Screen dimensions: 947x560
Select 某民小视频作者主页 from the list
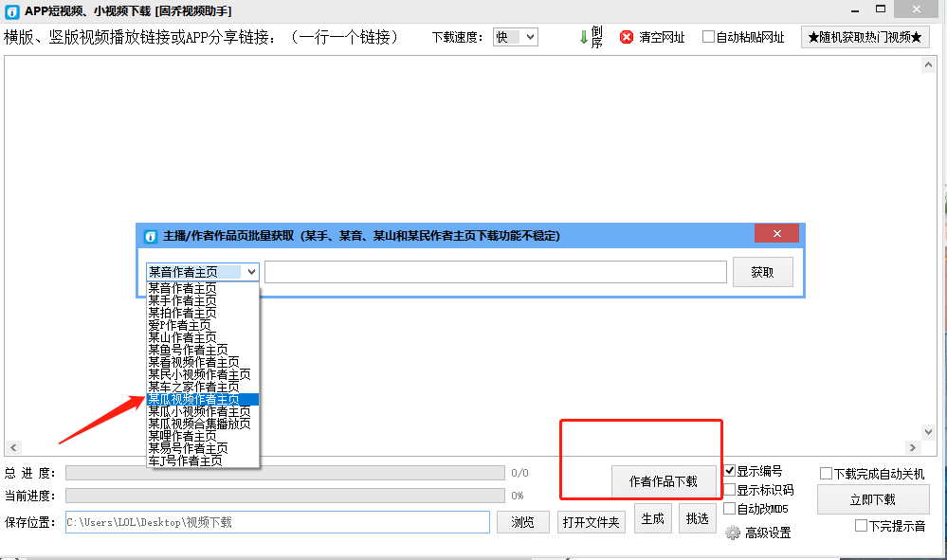tap(203, 374)
